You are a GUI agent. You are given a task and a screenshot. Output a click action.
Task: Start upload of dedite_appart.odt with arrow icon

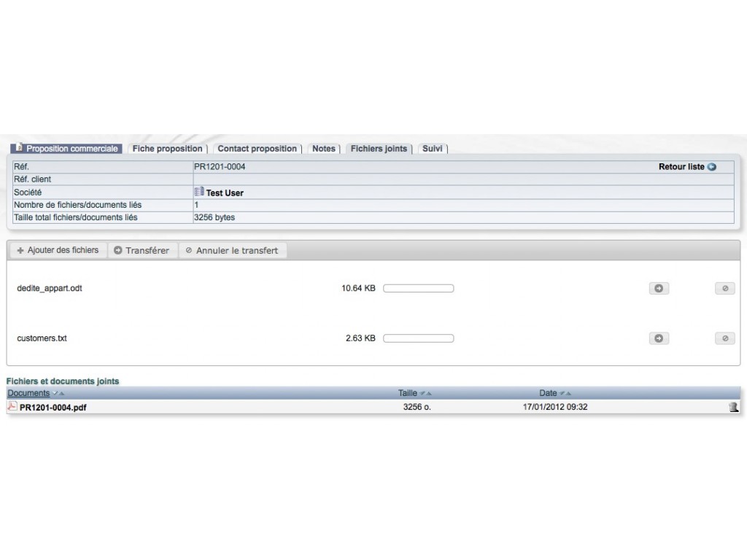pyautogui.click(x=659, y=288)
